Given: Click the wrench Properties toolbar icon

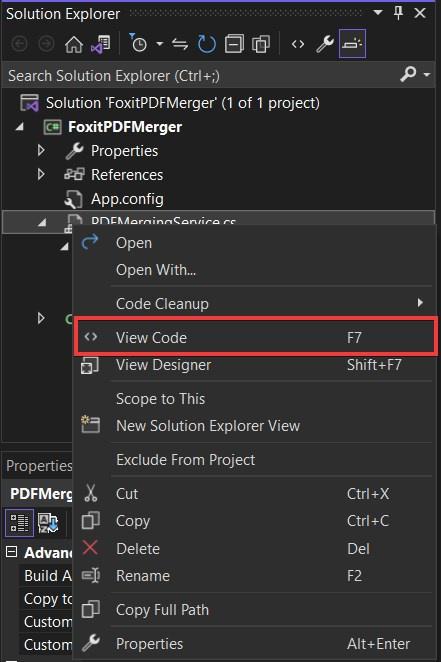Looking at the screenshot, I should coord(325,44).
